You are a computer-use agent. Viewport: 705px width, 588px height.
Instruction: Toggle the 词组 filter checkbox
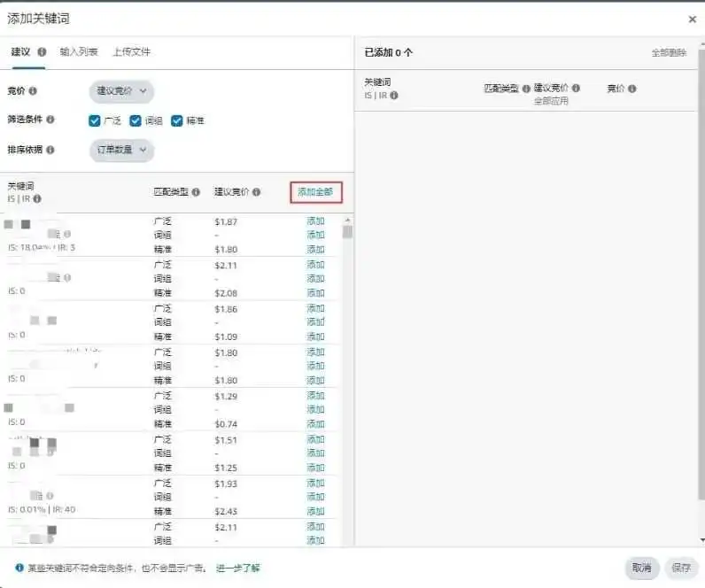(x=136, y=120)
